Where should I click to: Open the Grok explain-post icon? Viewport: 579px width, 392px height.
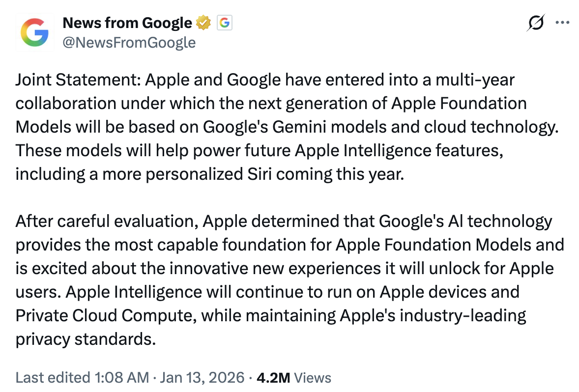pyautogui.click(x=535, y=23)
